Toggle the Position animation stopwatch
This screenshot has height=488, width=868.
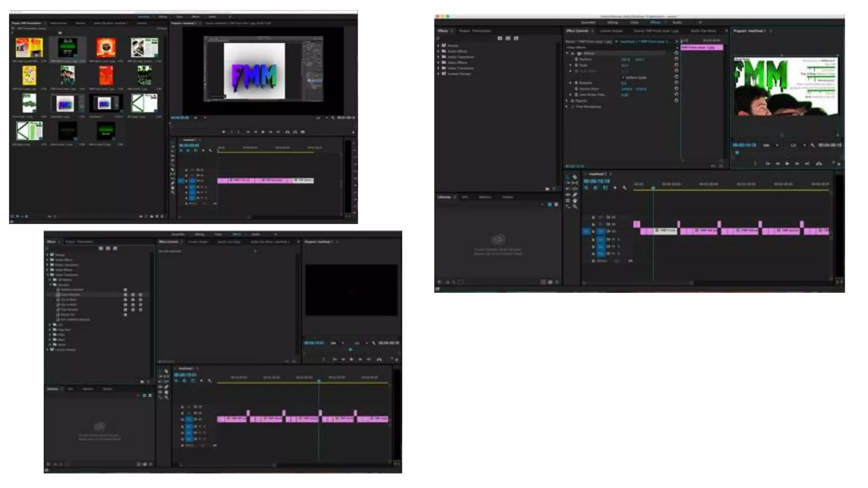[x=576, y=59]
